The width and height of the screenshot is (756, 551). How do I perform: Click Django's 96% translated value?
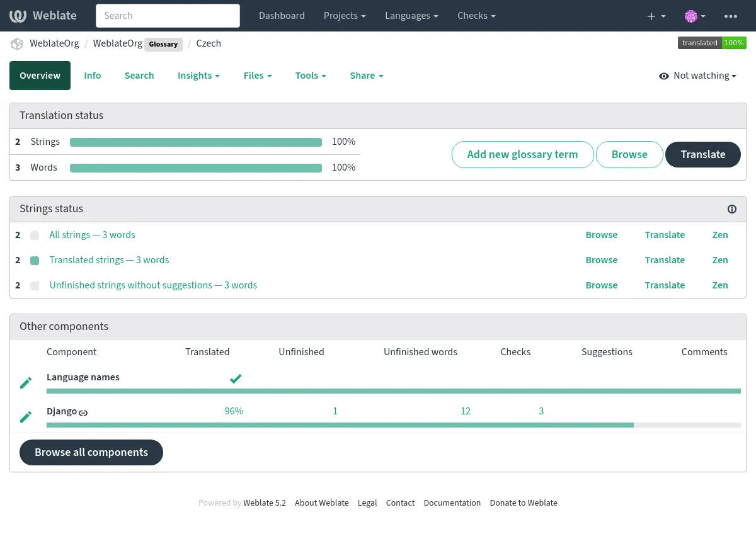point(234,411)
